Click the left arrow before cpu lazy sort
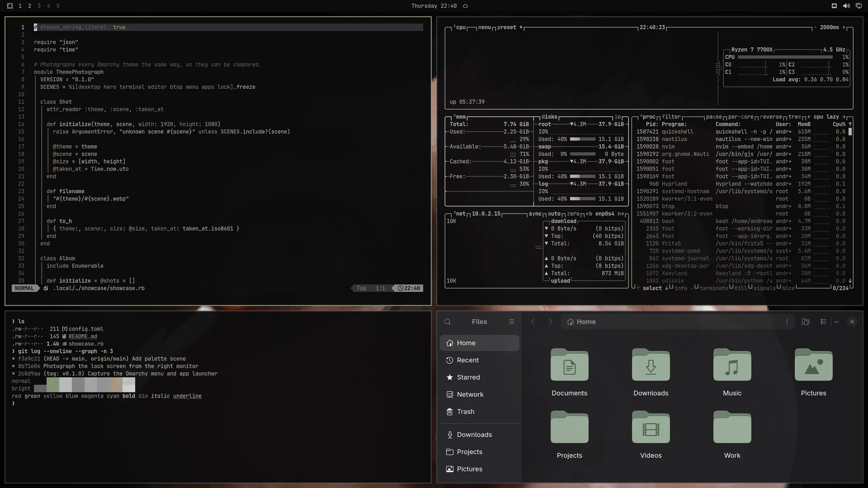868x488 pixels. [x=809, y=117]
